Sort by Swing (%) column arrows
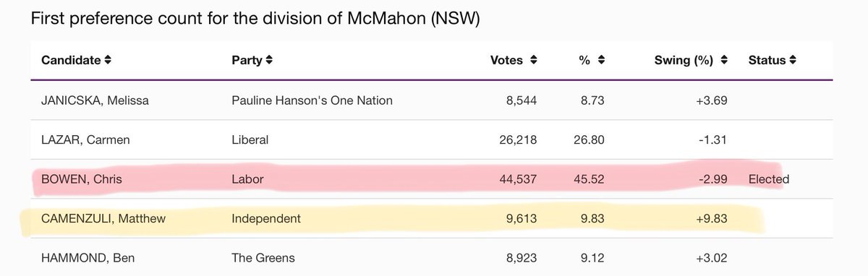868x276 pixels. tap(724, 61)
